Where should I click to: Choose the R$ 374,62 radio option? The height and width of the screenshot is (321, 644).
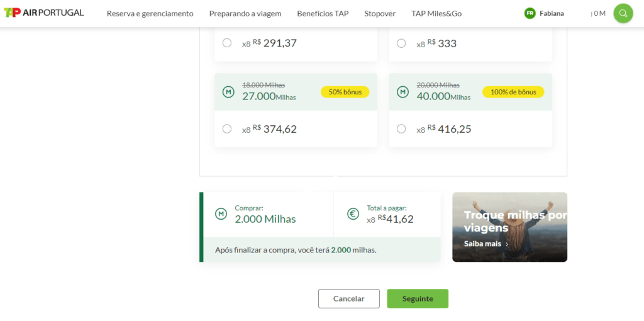(227, 129)
